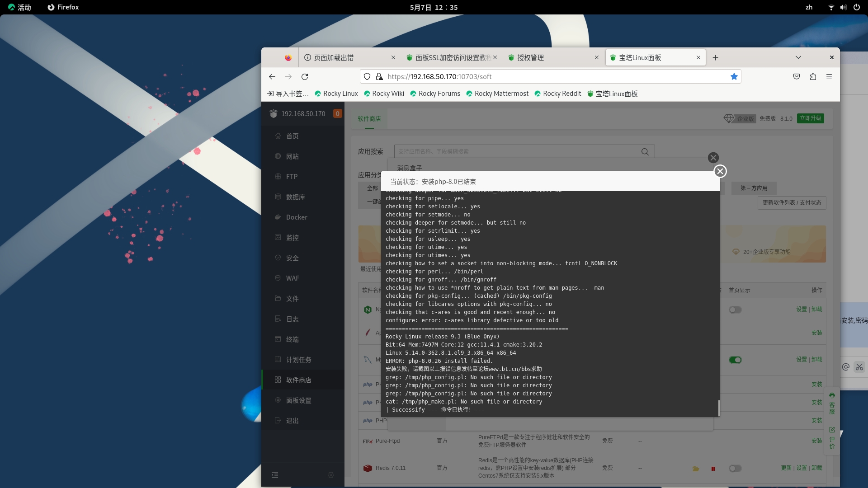Go to 首页 in sidebar

click(303, 136)
